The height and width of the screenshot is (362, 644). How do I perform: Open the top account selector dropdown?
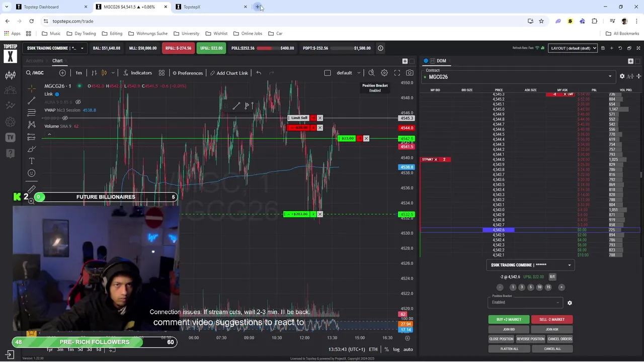55,48
